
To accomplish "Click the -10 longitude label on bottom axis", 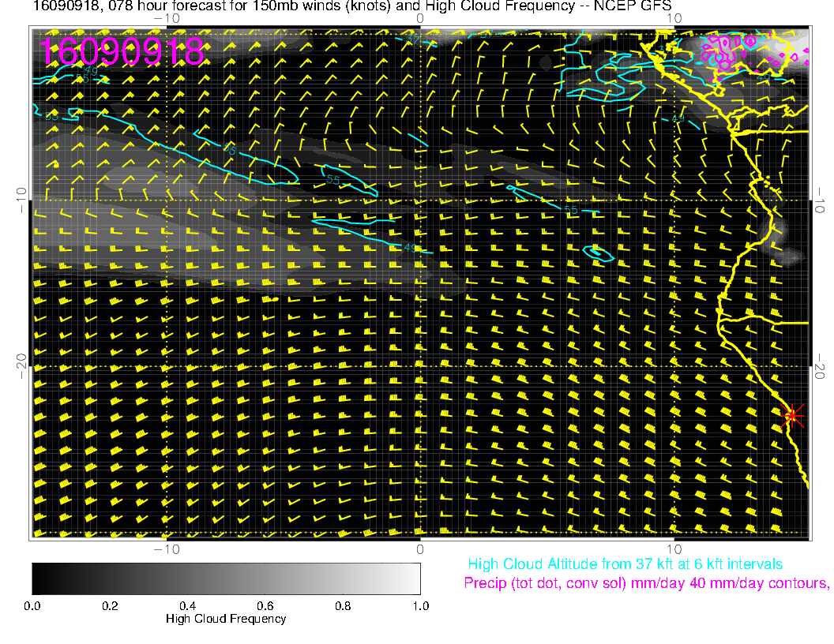I will pyautogui.click(x=167, y=549).
